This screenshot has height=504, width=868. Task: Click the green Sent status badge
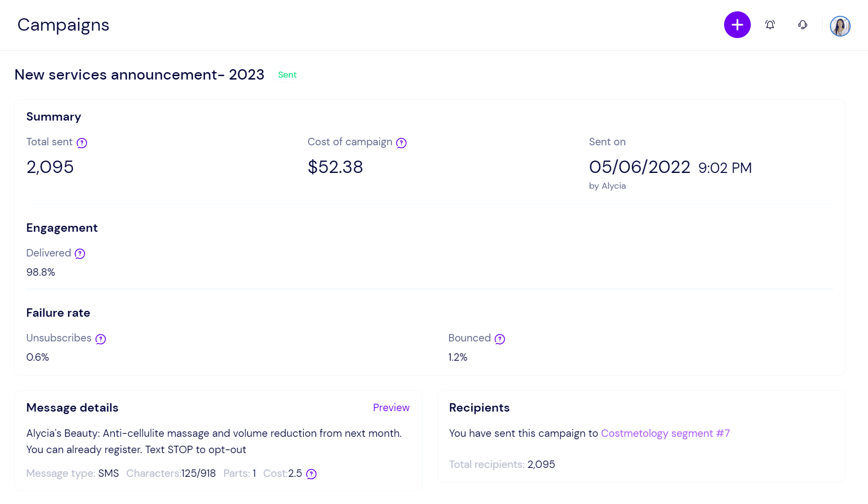(287, 75)
